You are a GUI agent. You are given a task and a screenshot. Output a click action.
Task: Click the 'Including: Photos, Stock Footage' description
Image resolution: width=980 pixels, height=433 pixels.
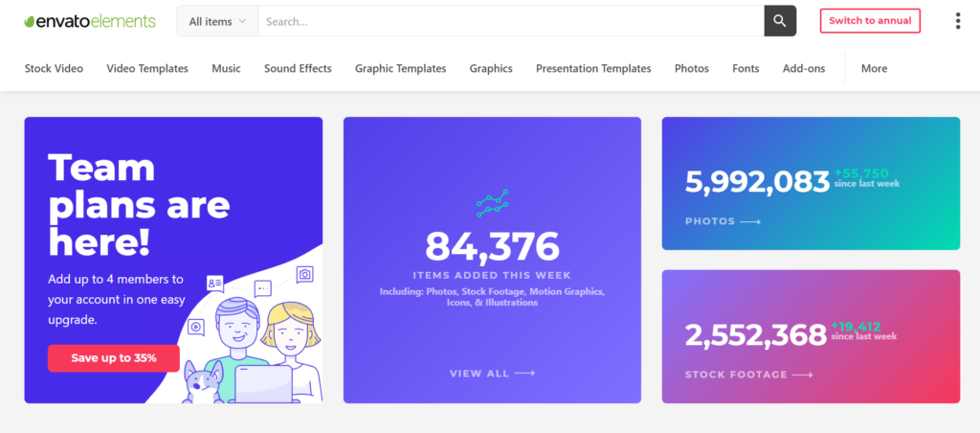(x=493, y=297)
